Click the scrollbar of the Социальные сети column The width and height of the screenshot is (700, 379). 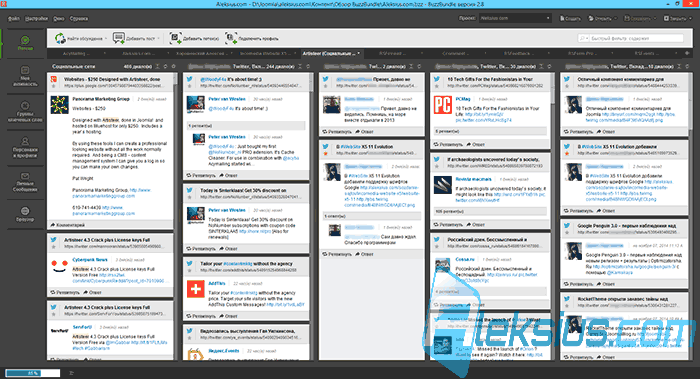pos(175,216)
